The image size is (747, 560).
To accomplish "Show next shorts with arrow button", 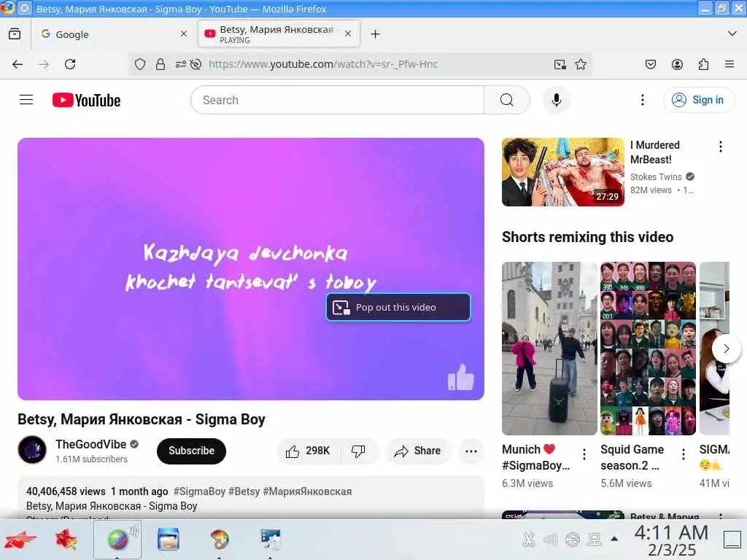I will (726, 349).
